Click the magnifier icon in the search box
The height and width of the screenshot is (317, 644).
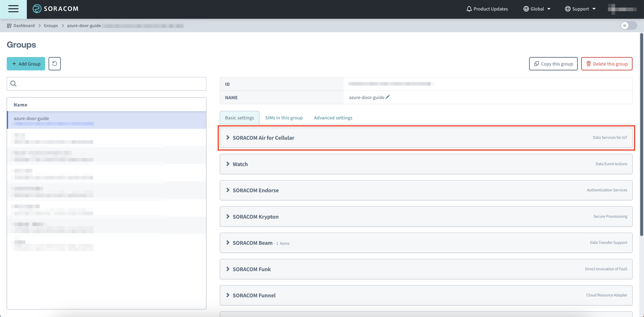click(13, 84)
